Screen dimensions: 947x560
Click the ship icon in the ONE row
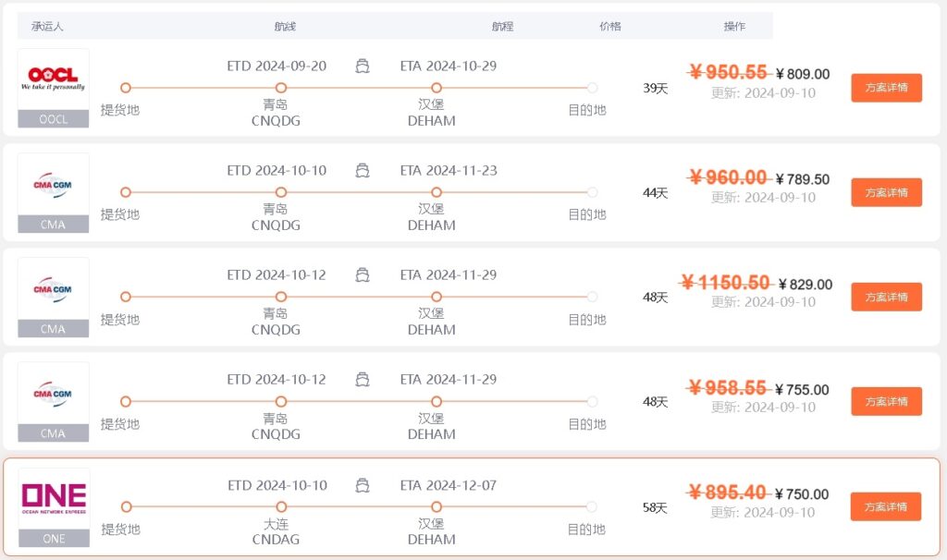(363, 485)
